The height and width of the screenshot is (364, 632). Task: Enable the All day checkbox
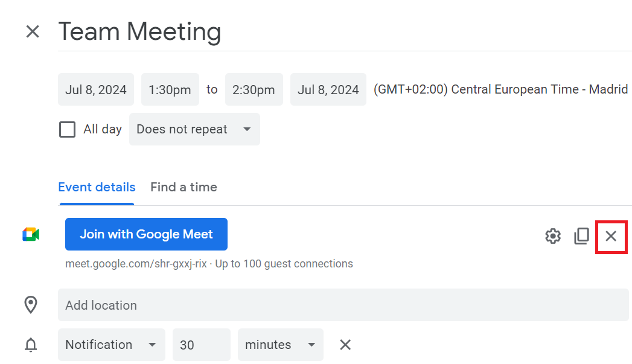(x=68, y=129)
